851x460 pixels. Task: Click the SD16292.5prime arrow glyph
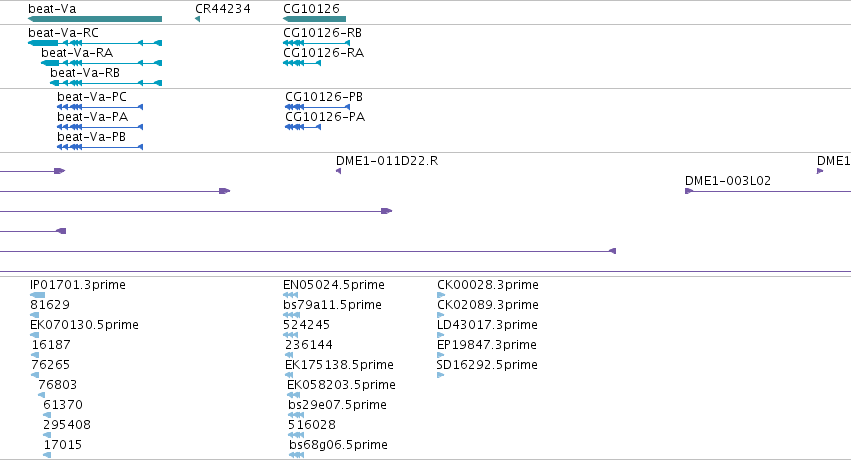pyautogui.click(x=441, y=375)
